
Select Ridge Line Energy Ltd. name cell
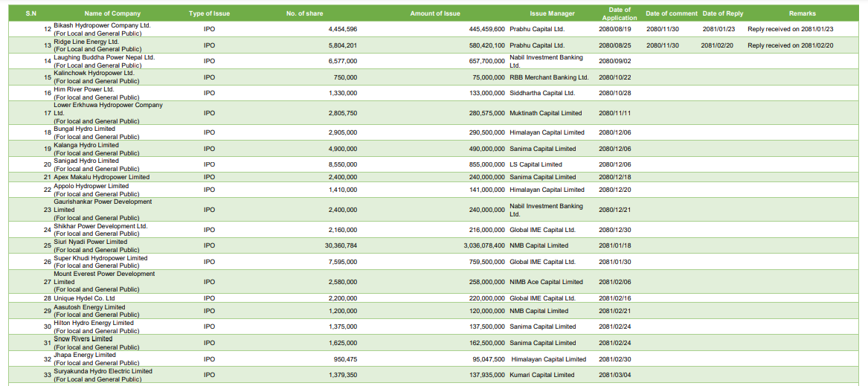pyautogui.click(x=97, y=45)
